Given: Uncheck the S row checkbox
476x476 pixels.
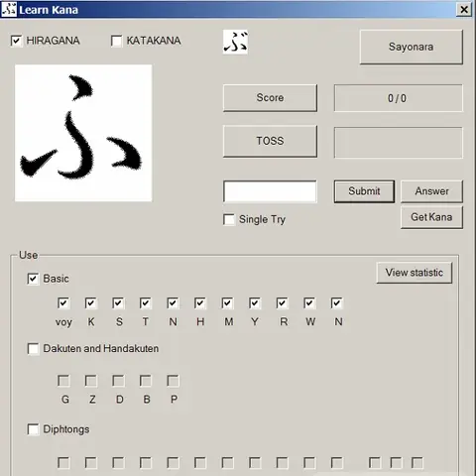Looking at the screenshot, I should [x=118, y=303].
